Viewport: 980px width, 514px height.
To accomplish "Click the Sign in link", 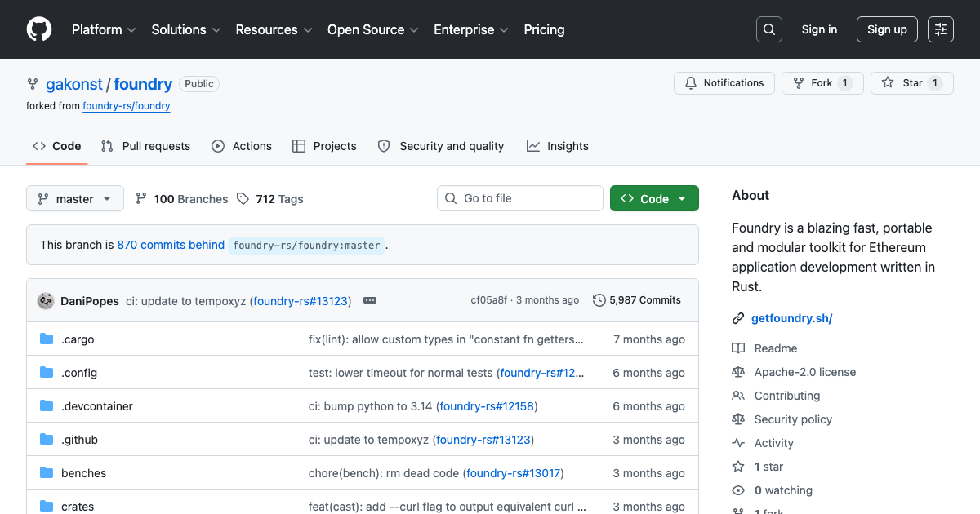I will click(819, 29).
